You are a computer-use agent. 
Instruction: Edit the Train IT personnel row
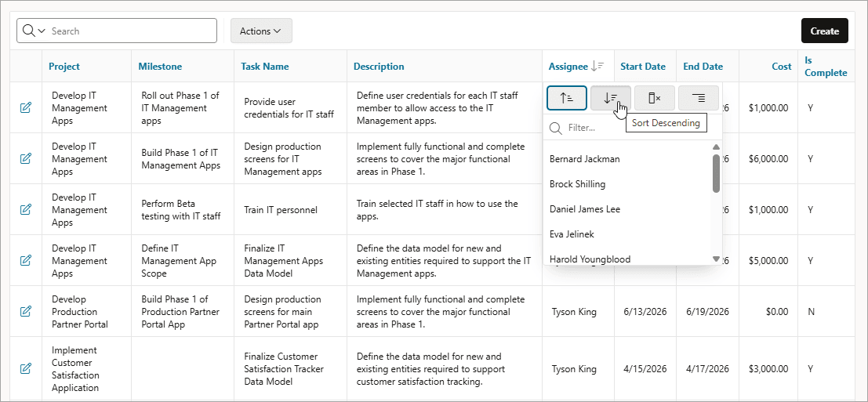point(25,209)
